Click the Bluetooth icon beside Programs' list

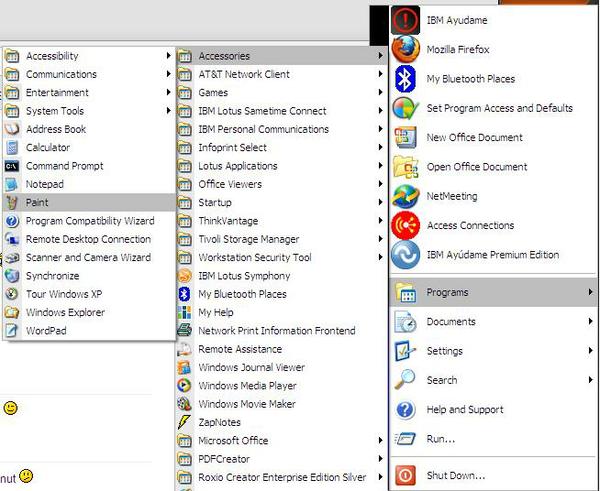click(x=184, y=294)
